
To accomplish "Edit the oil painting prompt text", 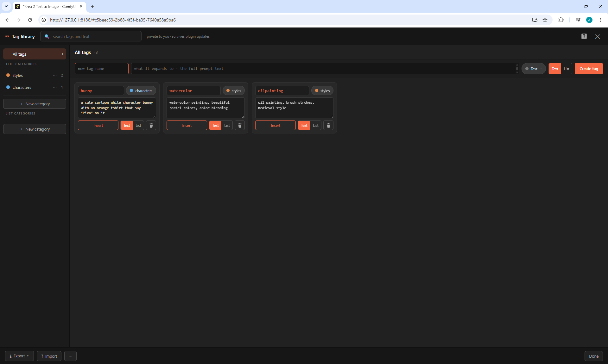I will (294, 108).
